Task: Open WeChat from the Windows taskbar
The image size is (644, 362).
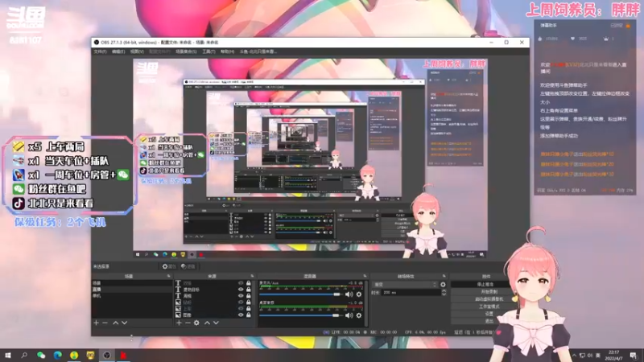Action: [41, 355]
